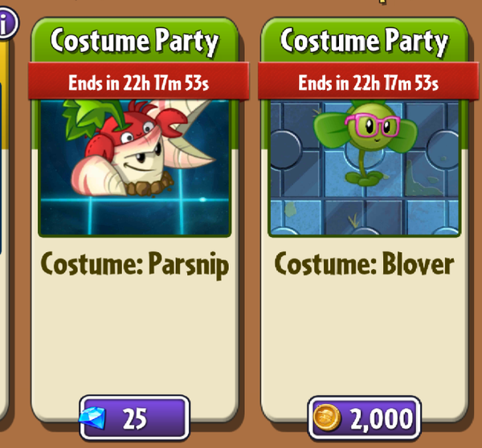
Task: Click the purple info icon
Action: click(6, 23)
